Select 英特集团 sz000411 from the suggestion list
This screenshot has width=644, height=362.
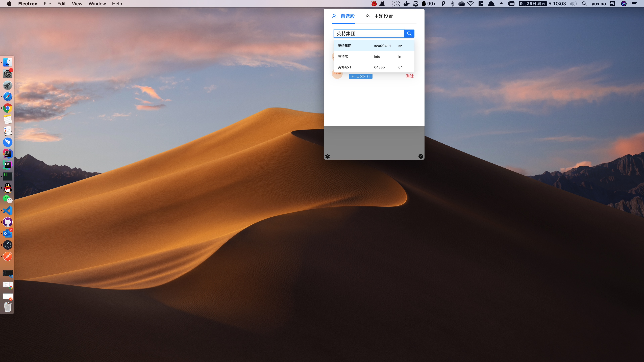374,46
